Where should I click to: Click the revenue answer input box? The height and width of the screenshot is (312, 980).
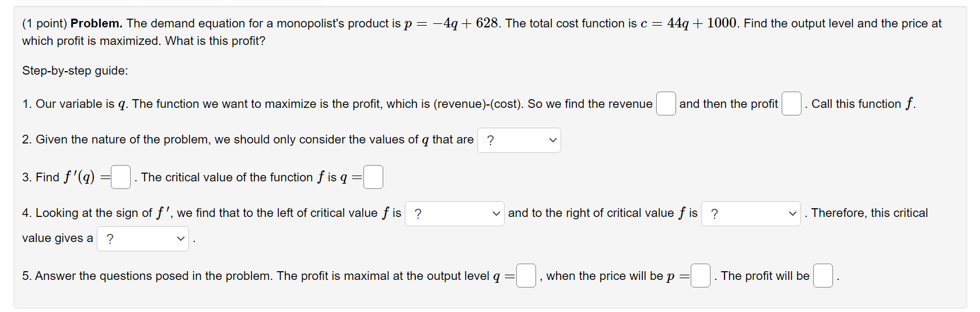[666, 104]
